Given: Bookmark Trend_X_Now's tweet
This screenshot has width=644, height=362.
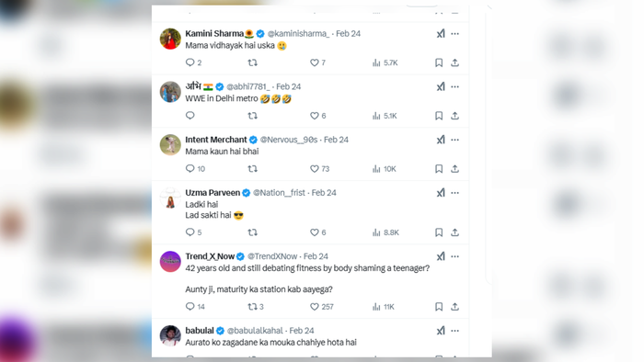Looking at the screenshot, I should click(x=439, y=307).
